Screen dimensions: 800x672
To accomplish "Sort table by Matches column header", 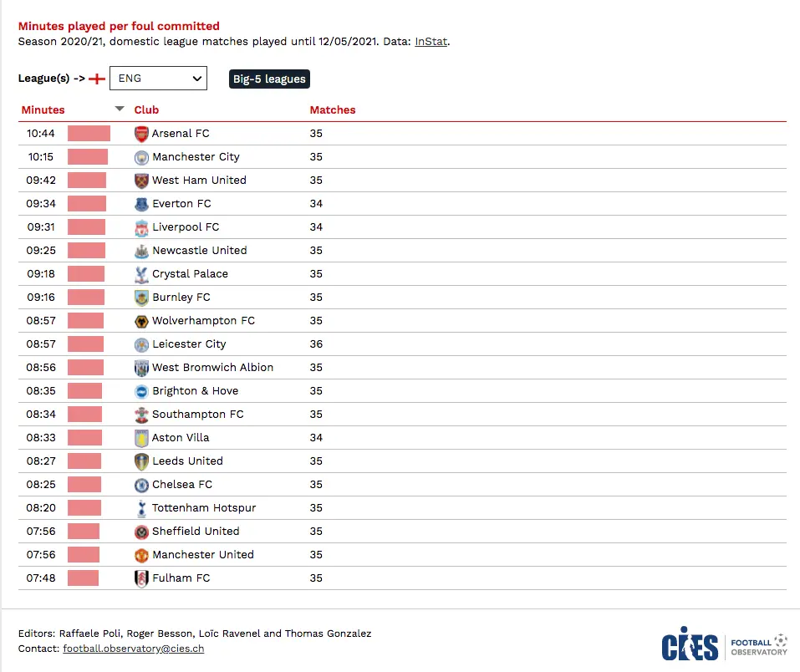I will click(x=333, y=110).
